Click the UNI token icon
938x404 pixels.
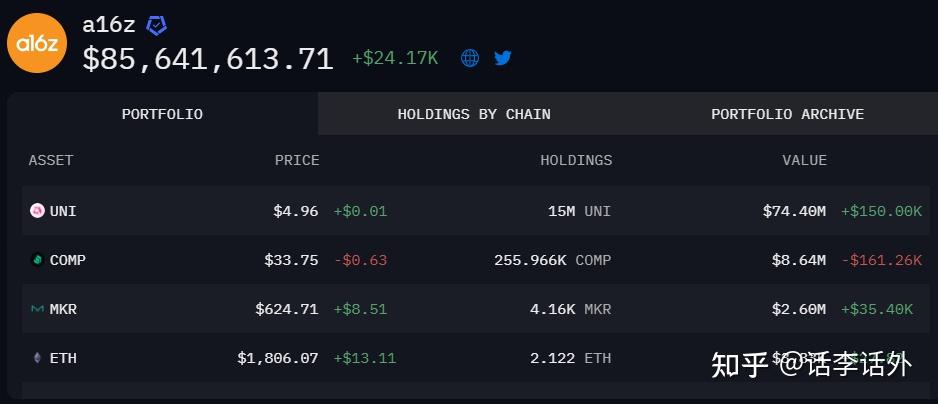pyautogui.click(x=37, y=211)
